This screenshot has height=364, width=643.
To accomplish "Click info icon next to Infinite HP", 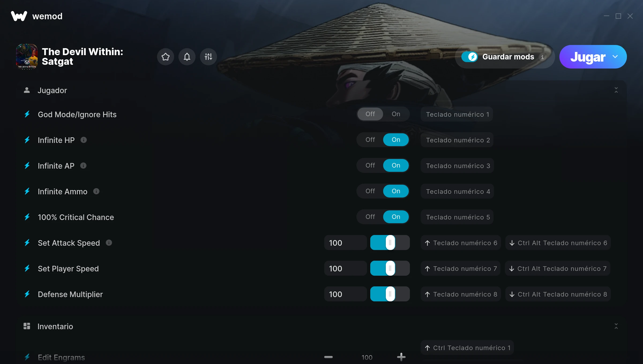I will 84,140.
